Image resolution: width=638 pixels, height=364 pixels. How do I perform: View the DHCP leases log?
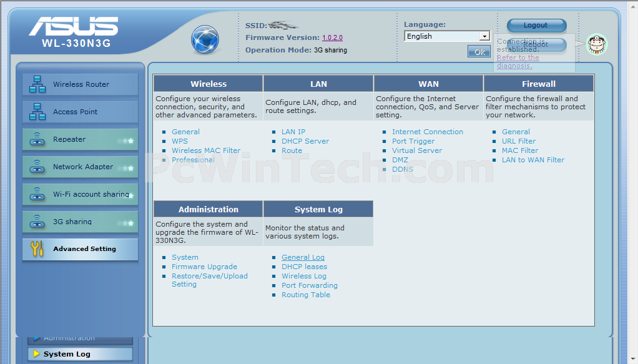(x=305, y=267)
